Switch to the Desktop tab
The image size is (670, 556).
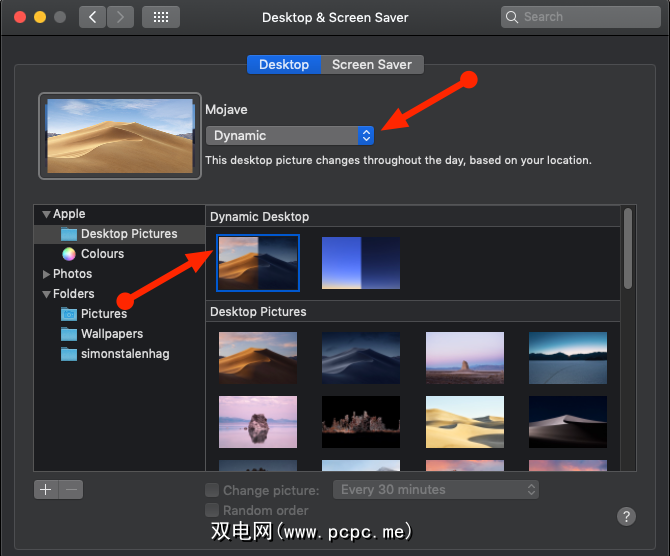click(284, 65)
